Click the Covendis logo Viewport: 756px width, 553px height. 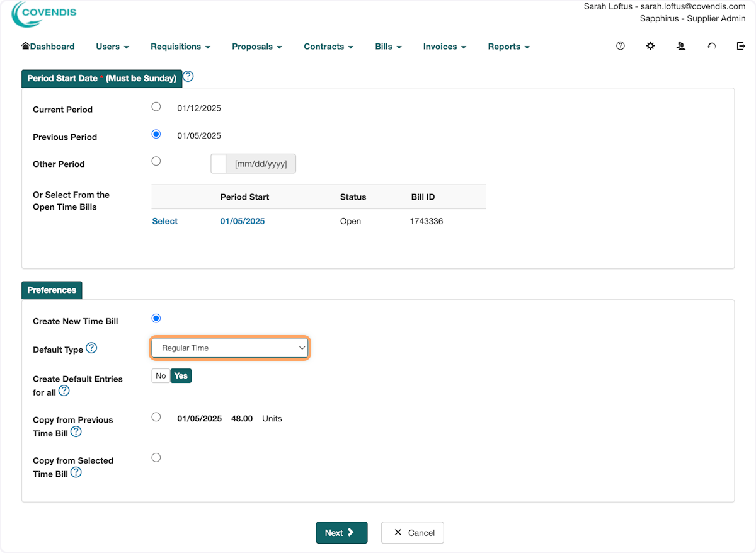pos(43,14)
